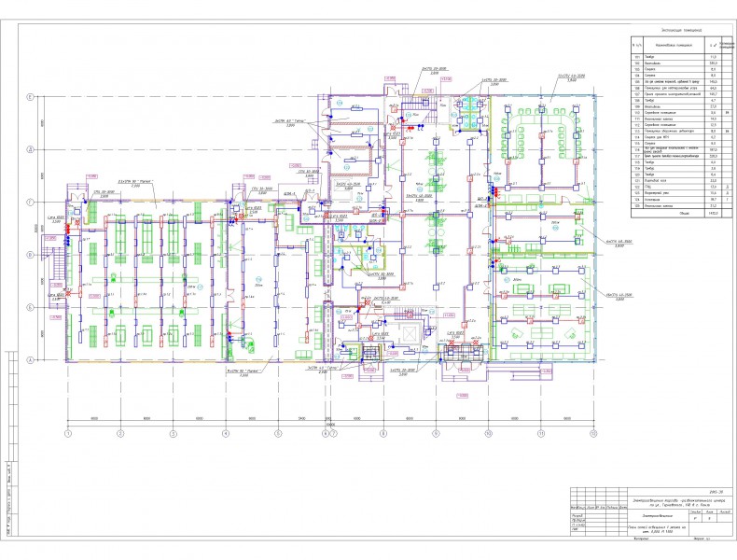Select row axis marker А at left
The width and height of the screenshot is (737, 560).
(x=32, y=360)
